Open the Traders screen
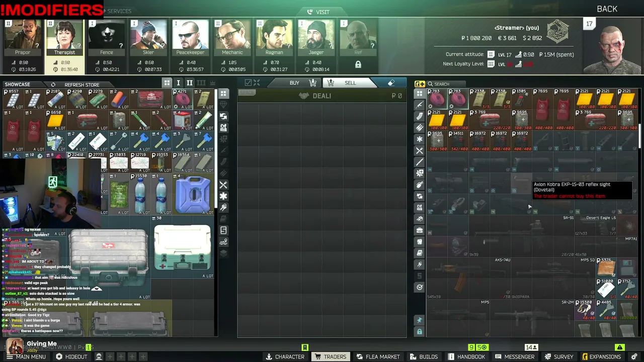 pos(331,356)
